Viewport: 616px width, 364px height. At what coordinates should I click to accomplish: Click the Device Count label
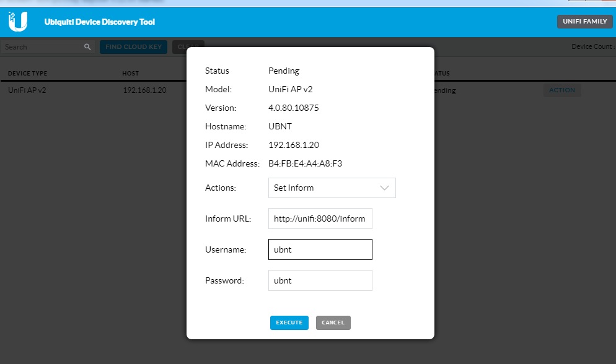593,46
